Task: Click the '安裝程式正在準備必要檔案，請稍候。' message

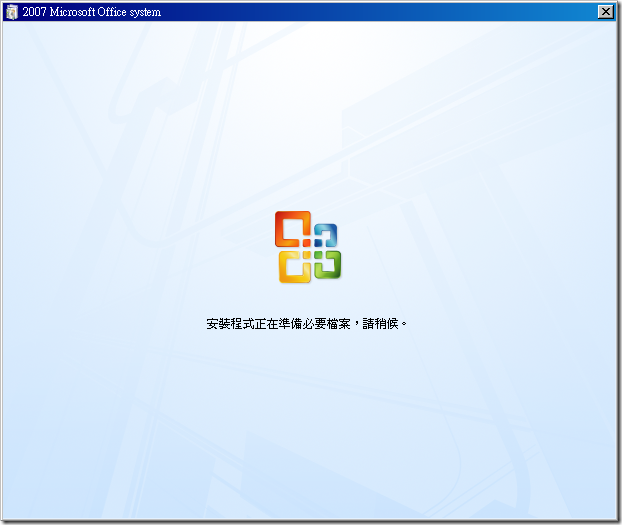Action: click(x=307, y=324)
